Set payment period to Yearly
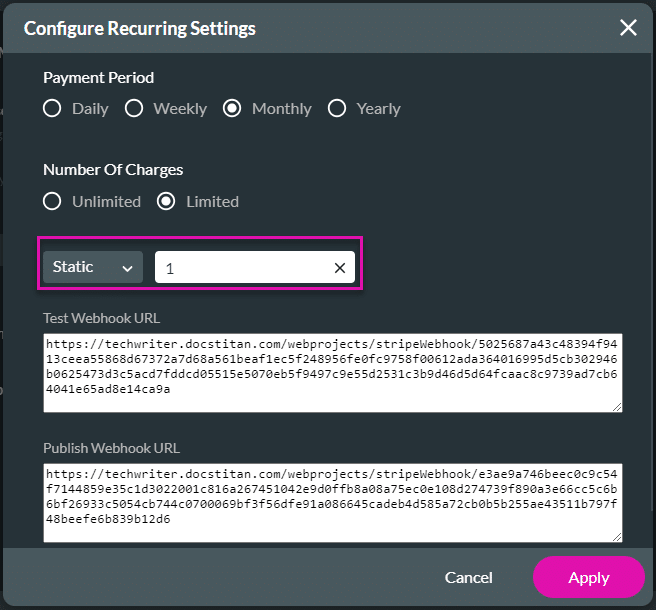The height and width of the screenshot is (610, 656). pyautogui.click(x=337, y=109)
